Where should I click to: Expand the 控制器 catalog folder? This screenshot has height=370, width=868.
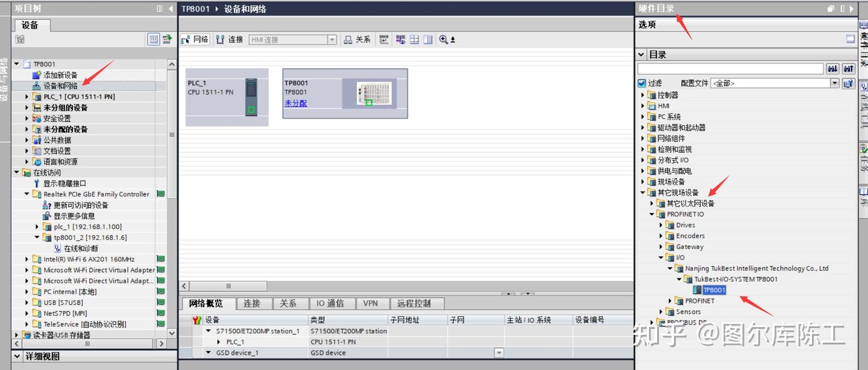643,95
